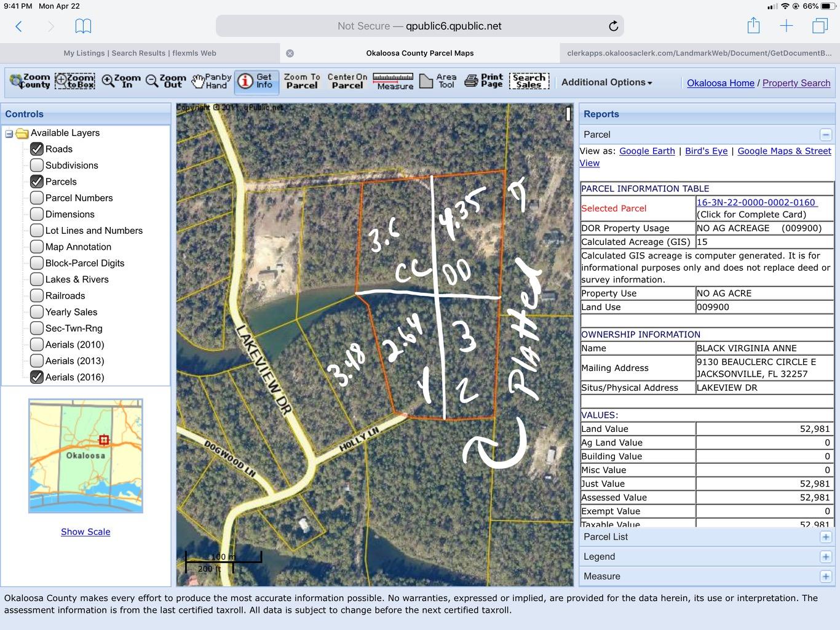The image size is (840, 630).
Task: Expand the Legend panel
Action: [x=825, y=557]
